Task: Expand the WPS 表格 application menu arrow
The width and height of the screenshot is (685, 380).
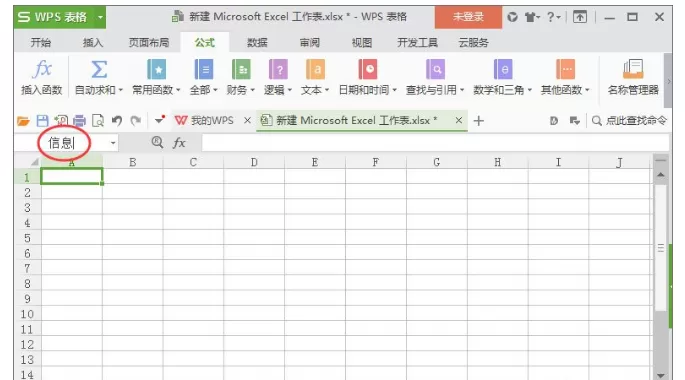Action: (x=100, y=17)
